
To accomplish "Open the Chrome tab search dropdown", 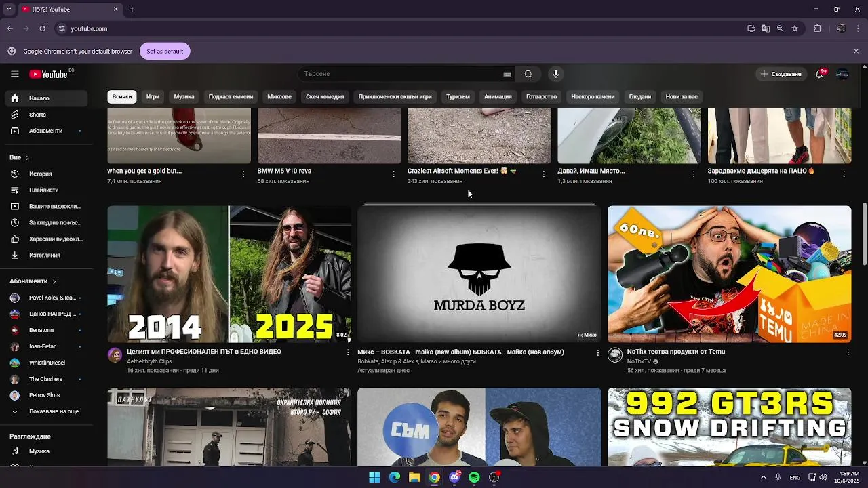I will [9, 9].
